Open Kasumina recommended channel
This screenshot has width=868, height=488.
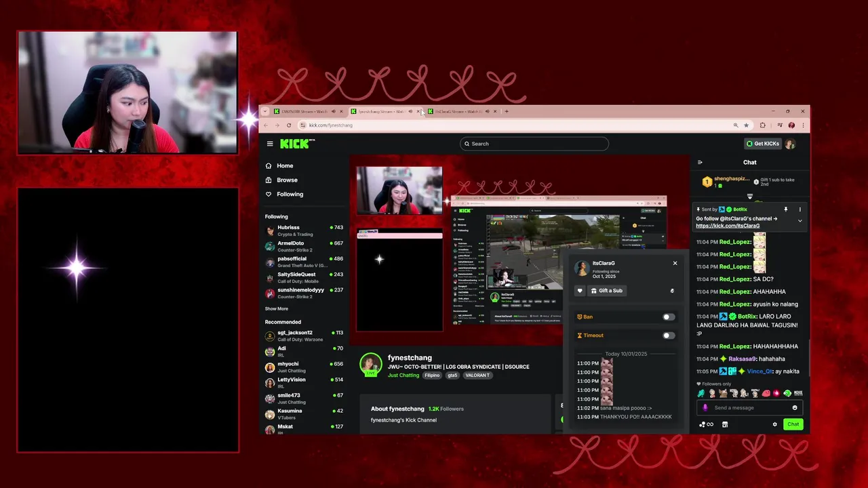coord(304,413)
